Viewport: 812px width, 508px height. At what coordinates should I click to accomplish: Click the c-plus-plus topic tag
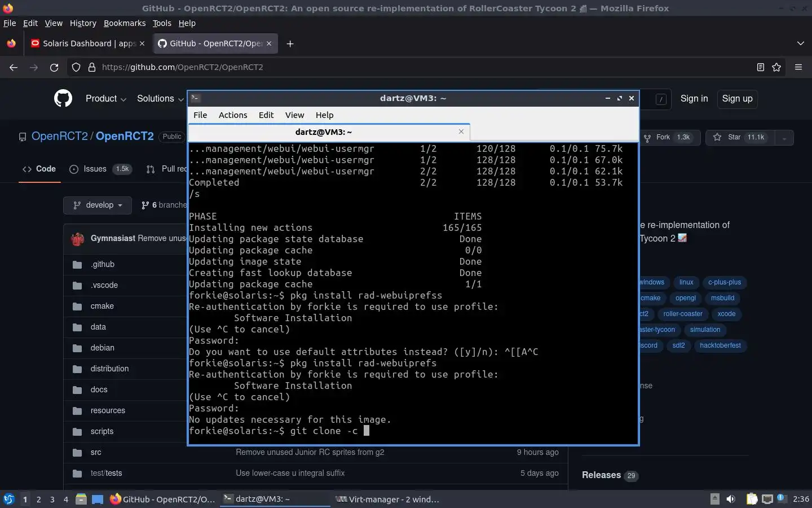point(725,282)
